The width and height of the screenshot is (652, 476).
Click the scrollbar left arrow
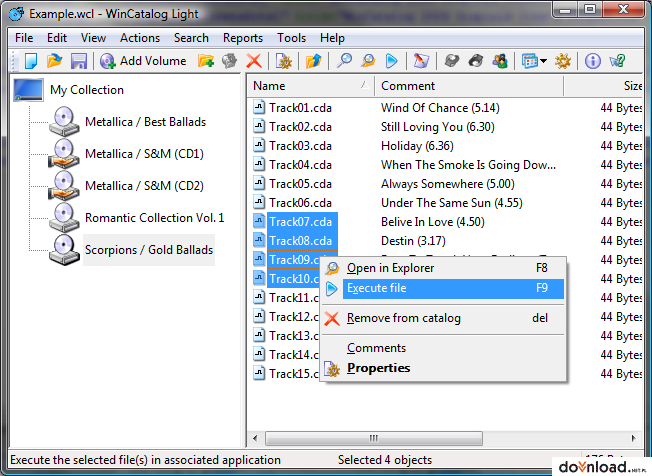tap(255, 439)
